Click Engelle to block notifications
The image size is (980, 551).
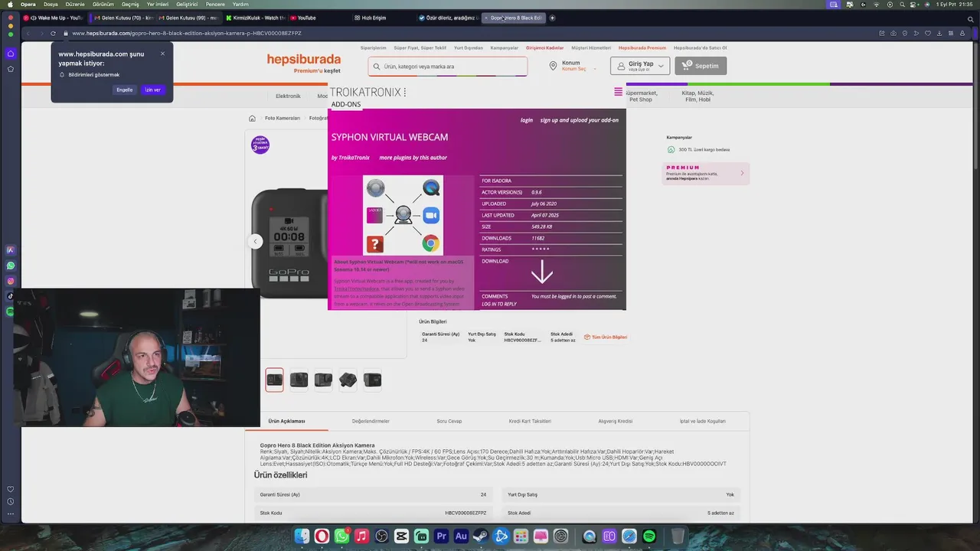pyautogui.click(x=124, y=90)
